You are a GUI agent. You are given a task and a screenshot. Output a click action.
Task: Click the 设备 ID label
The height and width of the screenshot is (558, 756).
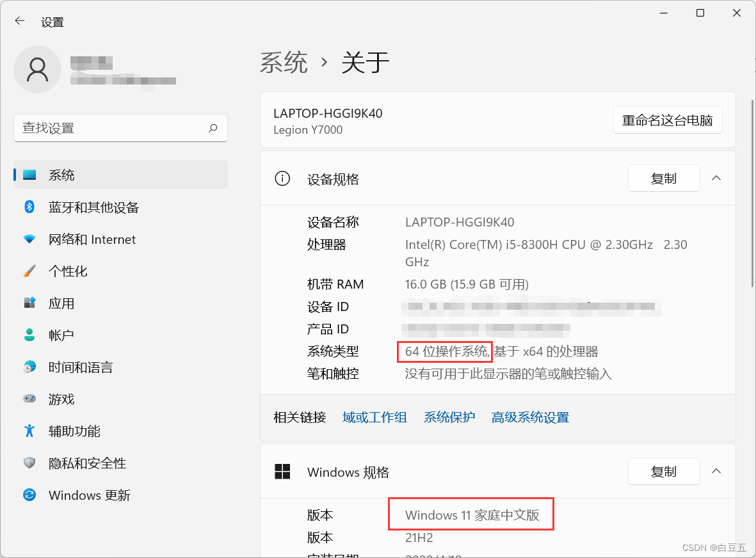[x=328, y=307]
